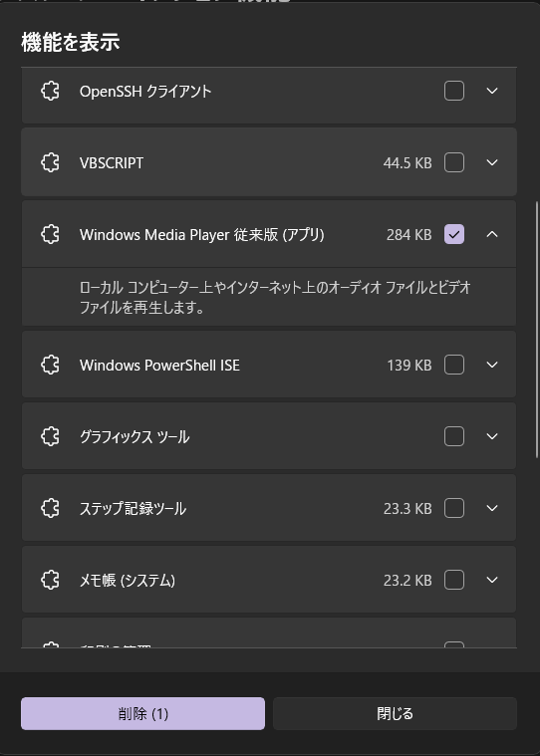Expand the グラフィックス ツール details
540x756 pixels.
tap(492, 436)
